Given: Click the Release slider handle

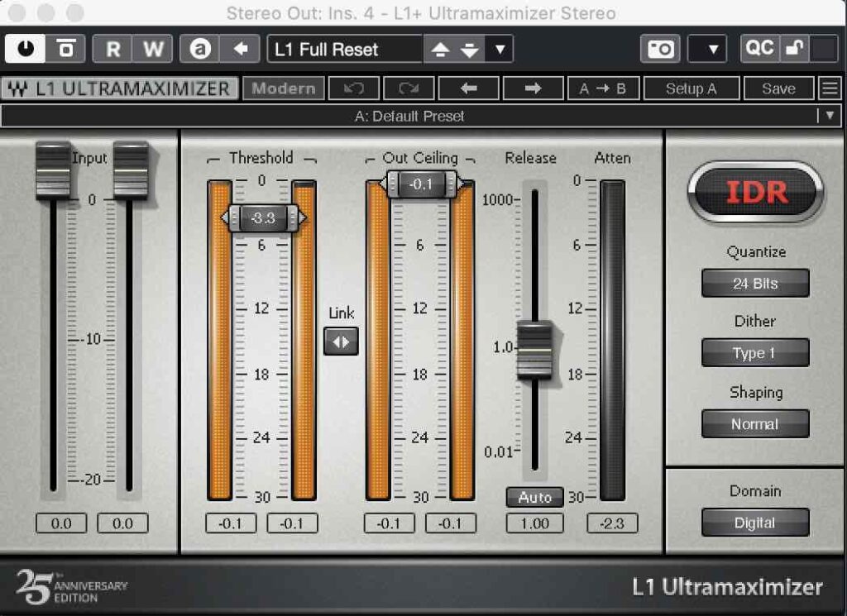Looking at the screenshot, I should [534, 349].
